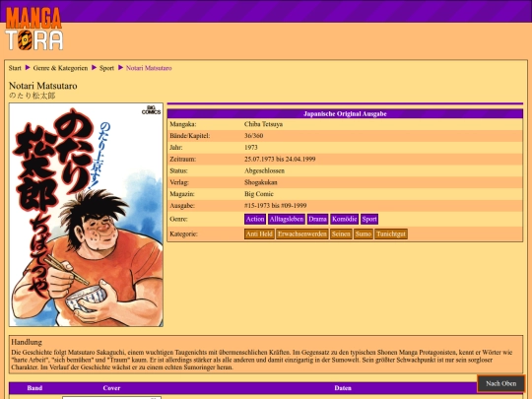Open the Tunichtgut category tag

pyautogui.click(x=391, y=234)
